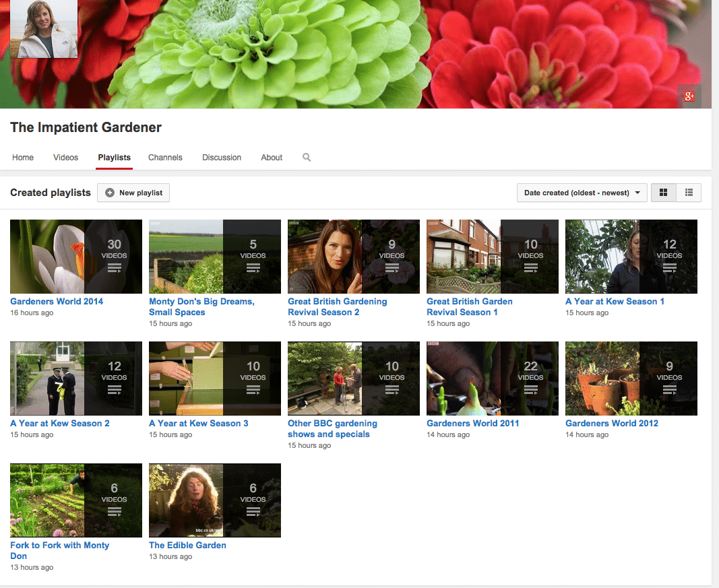719x588 pixels.
Task: Open Gardeners World 2011 playlist link
Action: click(x=473, y=423)
